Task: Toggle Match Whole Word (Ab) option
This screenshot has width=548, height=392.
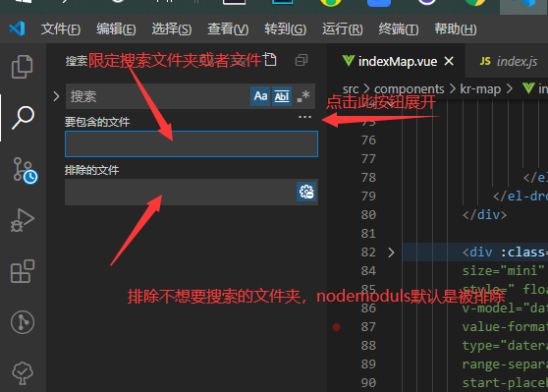Action: 282,96
